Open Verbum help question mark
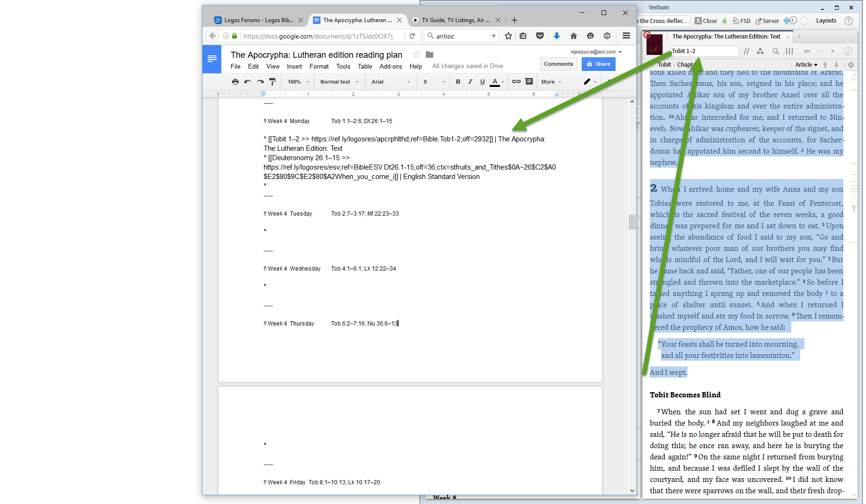Image resolution: width=866 pixels, height=504 pixels. coord(849,21)
